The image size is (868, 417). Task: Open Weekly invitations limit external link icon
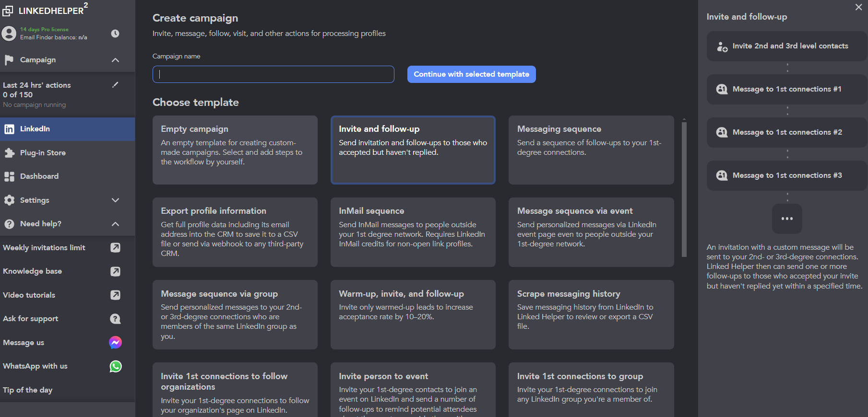click(115, 248)
